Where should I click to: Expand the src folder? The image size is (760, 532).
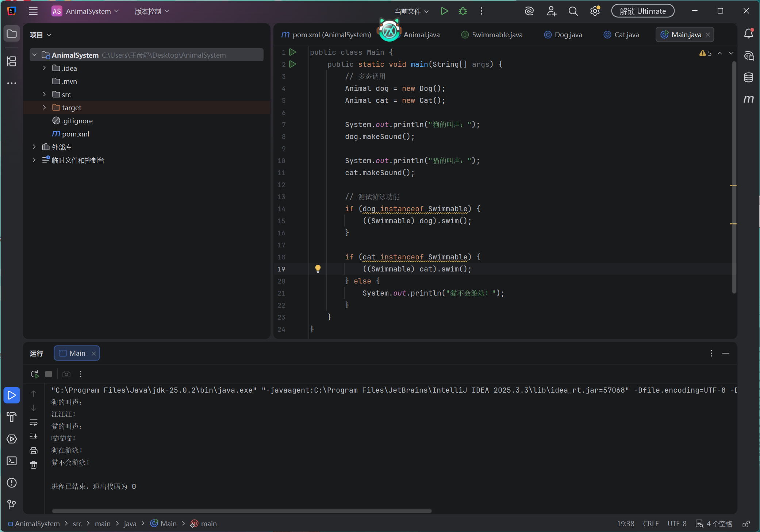click(x=45, y=95)
